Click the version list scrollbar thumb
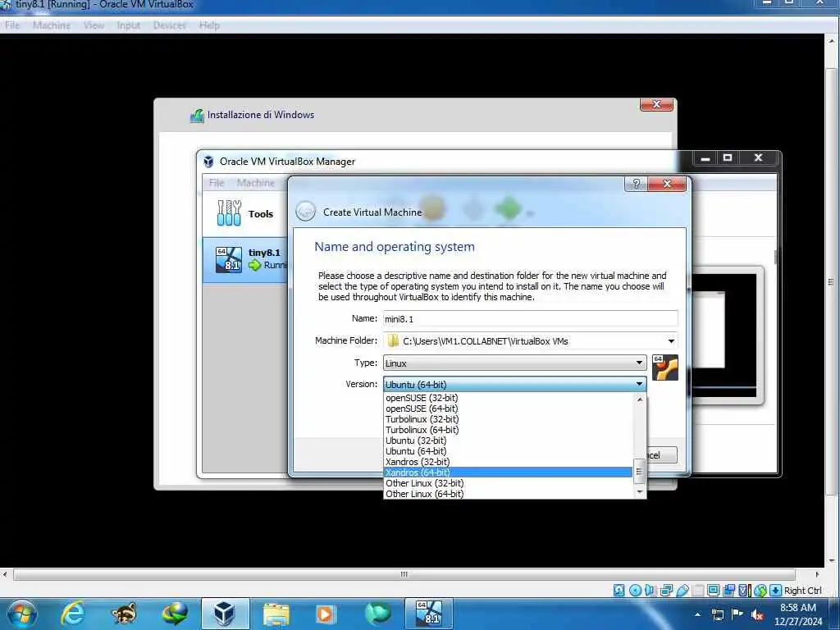Screen dimensions: 840x630 click(x=639, y=472)
